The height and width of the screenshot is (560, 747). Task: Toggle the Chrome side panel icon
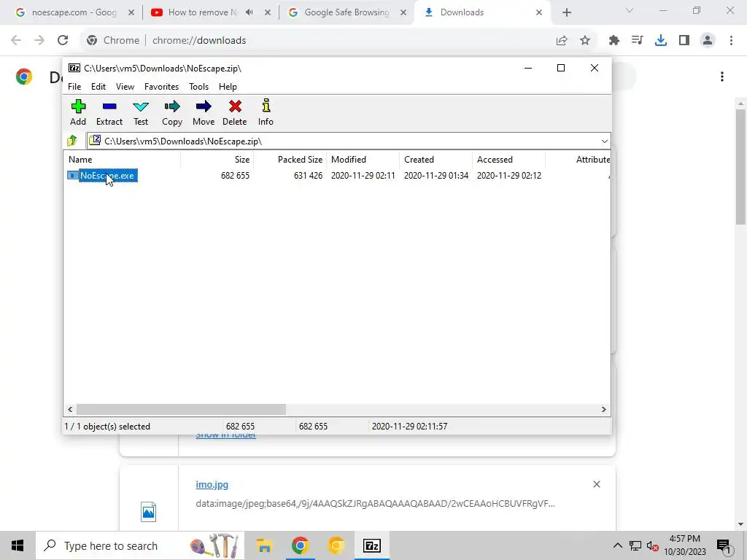click(x=684, y=41)
